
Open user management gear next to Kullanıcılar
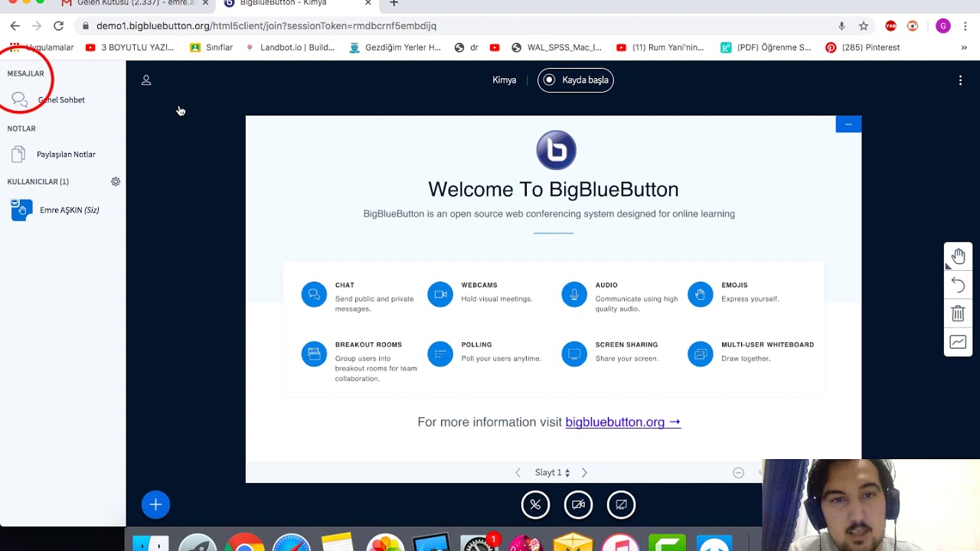click(116, 181)
